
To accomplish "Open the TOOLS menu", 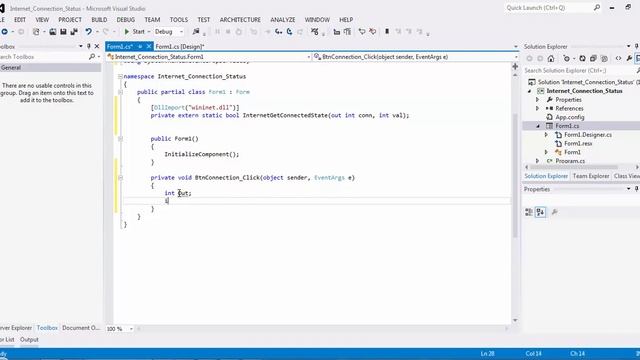I will [x=179, y=20].
